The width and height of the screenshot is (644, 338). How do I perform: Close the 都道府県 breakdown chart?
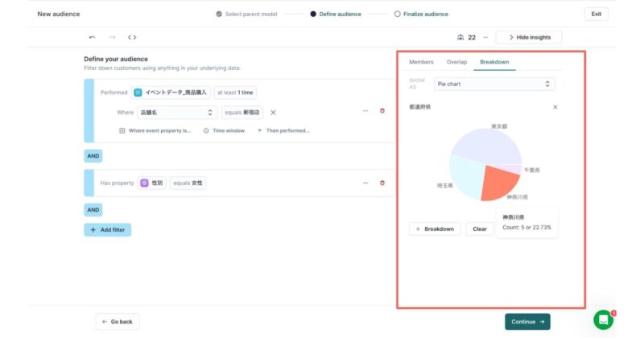click(555, 107)
